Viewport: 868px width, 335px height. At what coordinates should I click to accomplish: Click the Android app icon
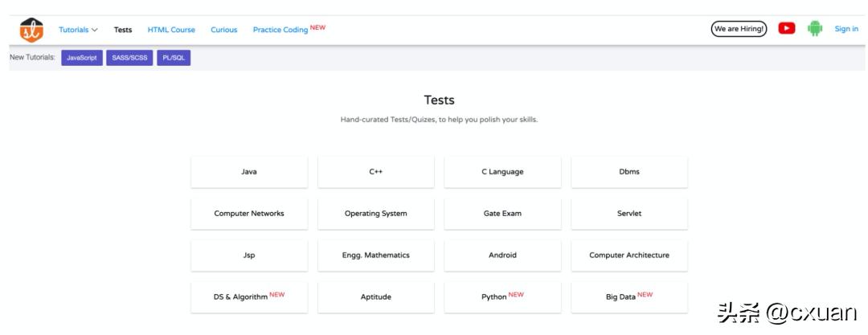point(815,29)
